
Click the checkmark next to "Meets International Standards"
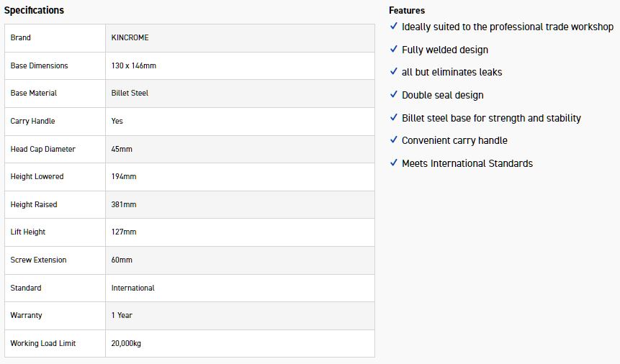pos(394,163)
